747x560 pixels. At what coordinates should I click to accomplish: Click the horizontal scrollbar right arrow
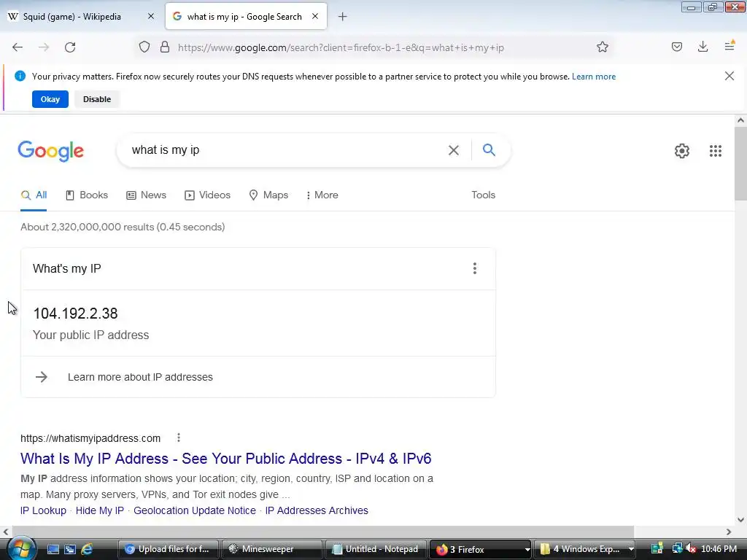729,532
